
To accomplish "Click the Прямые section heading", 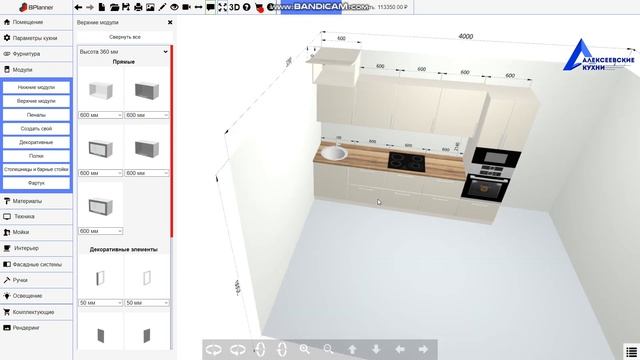I will (x=124, y=62).
